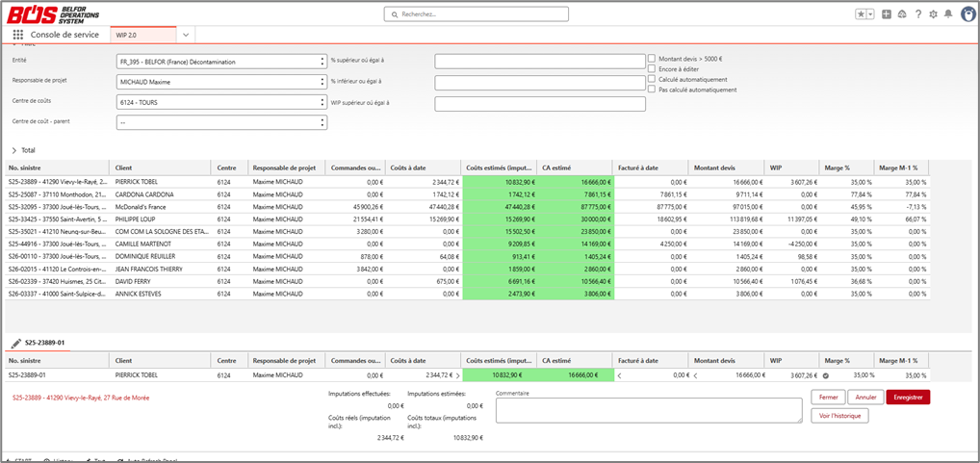Open the Centre de coûts dropdown showing 6124 - TOURS
The height and width of the screenshot is (463, 980).
[x=221, y=102]
